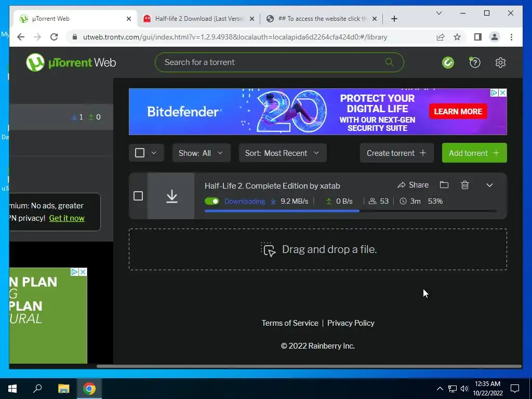Open the network tray icon
532x399 pixels.
coord(453,389)
